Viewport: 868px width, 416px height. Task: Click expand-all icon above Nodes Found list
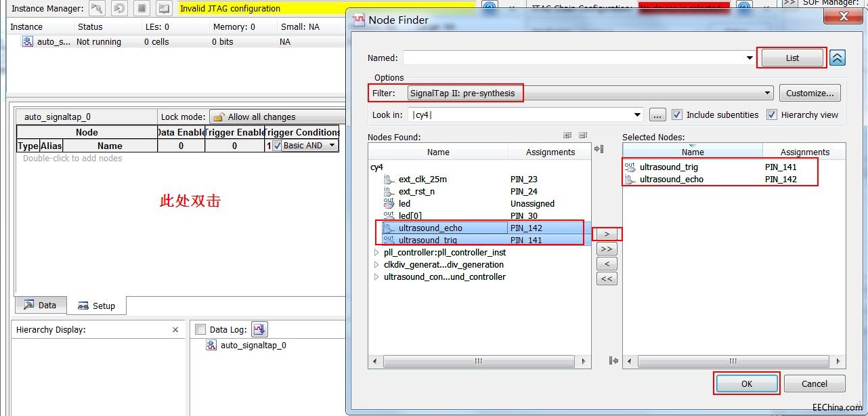[x=567, y=136]
